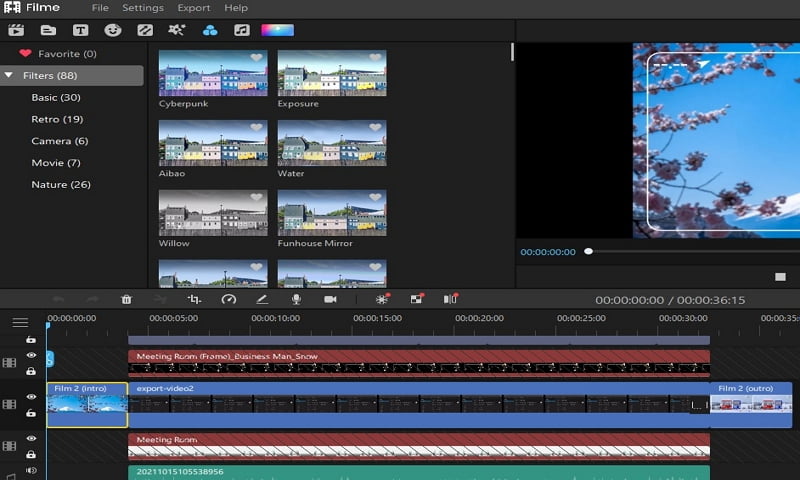
Task: Toggle lock on white-striped Meeting Room track
Action: 31,454
